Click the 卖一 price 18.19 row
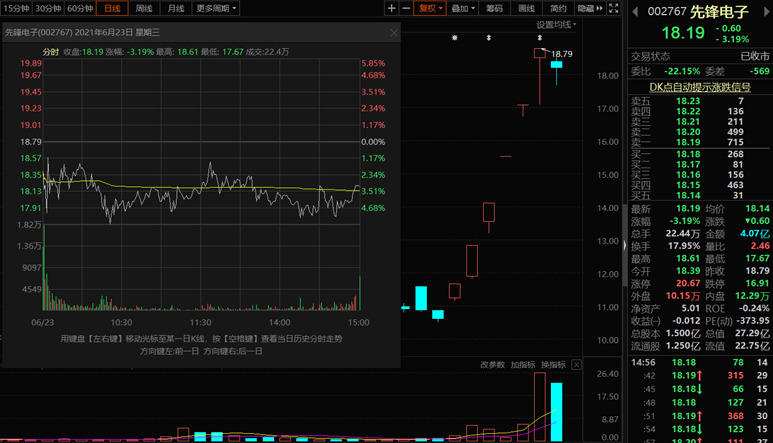Screen dimensions: 773x443 (700, 142)
